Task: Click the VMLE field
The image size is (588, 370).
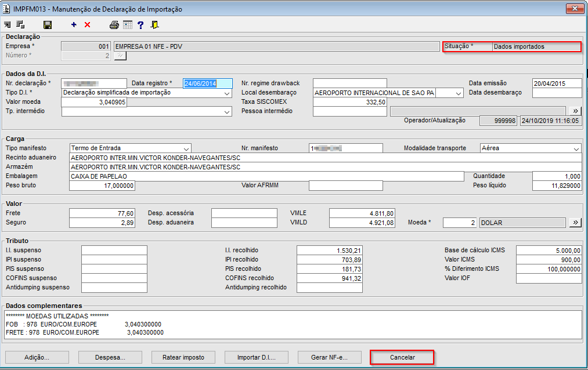Action: point(362,213)
